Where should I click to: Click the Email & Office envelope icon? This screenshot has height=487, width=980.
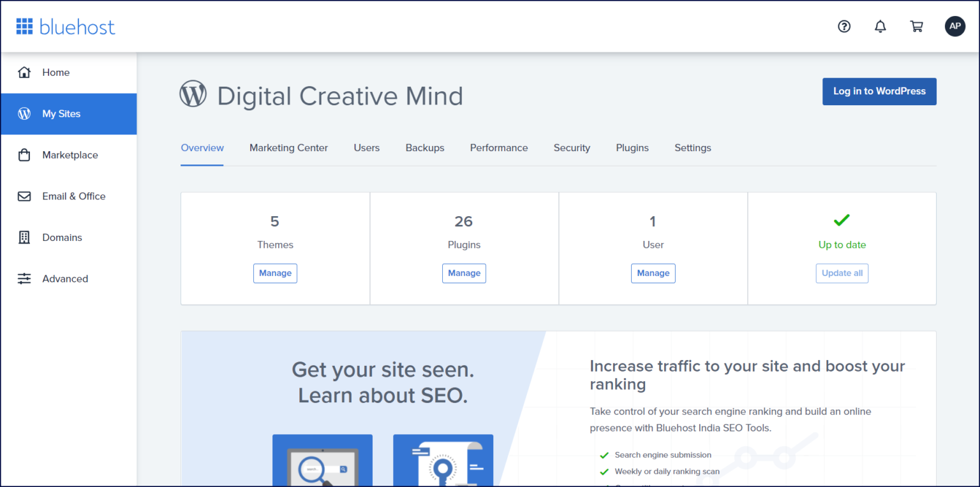point(24,196)
